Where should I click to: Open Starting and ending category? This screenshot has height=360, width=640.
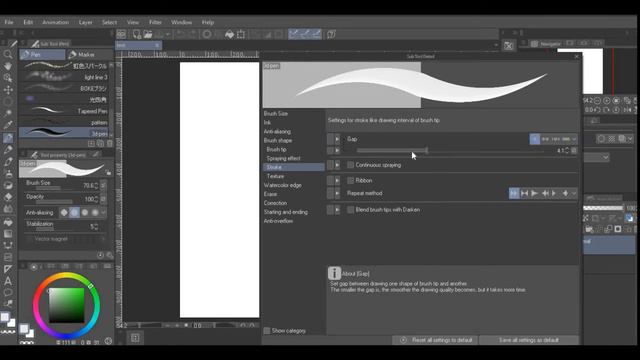[286, 212]
